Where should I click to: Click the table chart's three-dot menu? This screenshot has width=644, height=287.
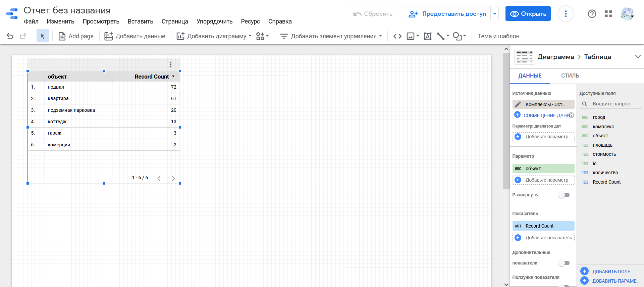tap(170, 64)
